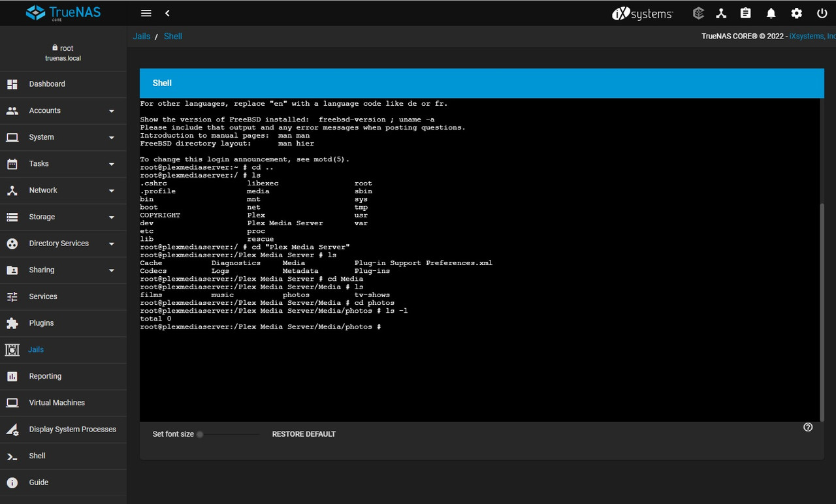The width and height of the screenshot is (836, 504).
Task: Click the Storage list icon
Action: [12, 217]
